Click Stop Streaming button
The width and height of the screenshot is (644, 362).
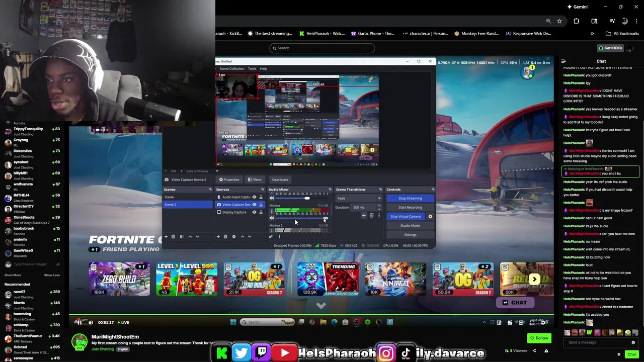(x=411, y=198)
